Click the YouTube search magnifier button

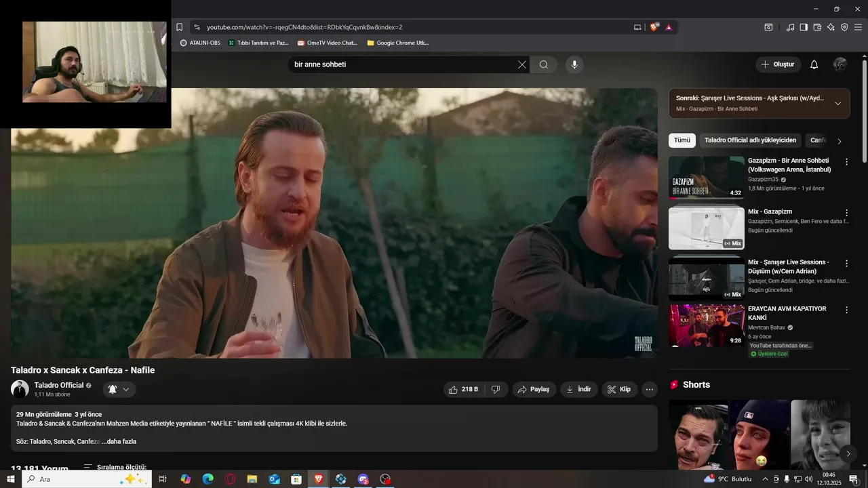pyautogui.click(x=544, y=64)
